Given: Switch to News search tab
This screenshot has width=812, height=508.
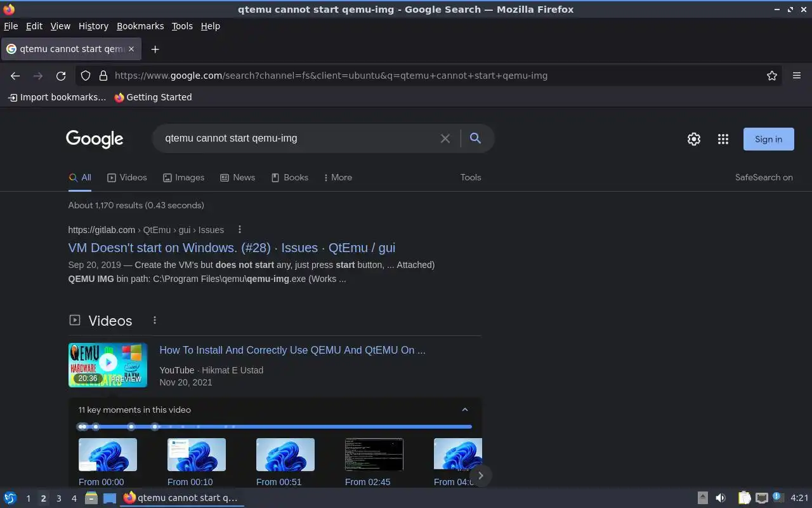Looking at the screenshot, I should pyautogui.click(x=237, y=177).
